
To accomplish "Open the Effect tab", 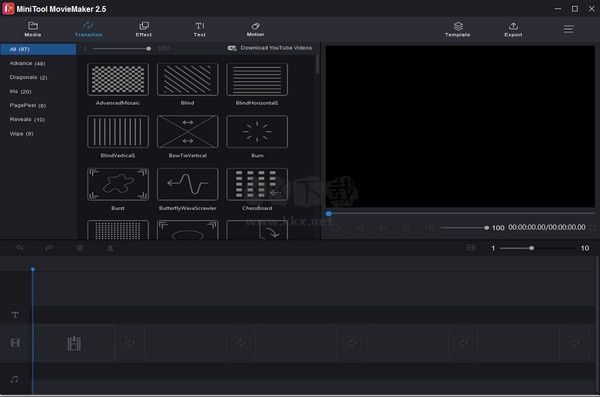I will click(143, 29).
